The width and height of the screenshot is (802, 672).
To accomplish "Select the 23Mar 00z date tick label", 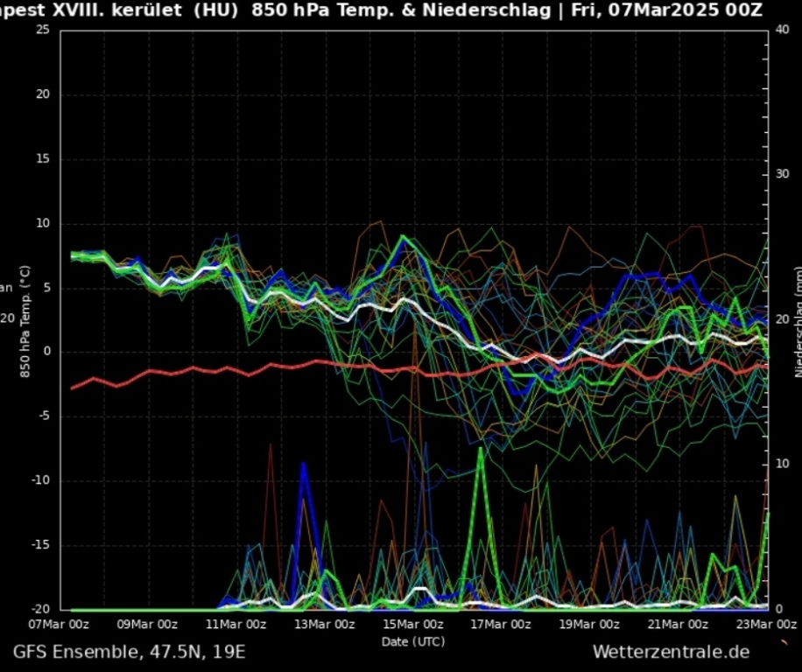I will pos(765,624).
